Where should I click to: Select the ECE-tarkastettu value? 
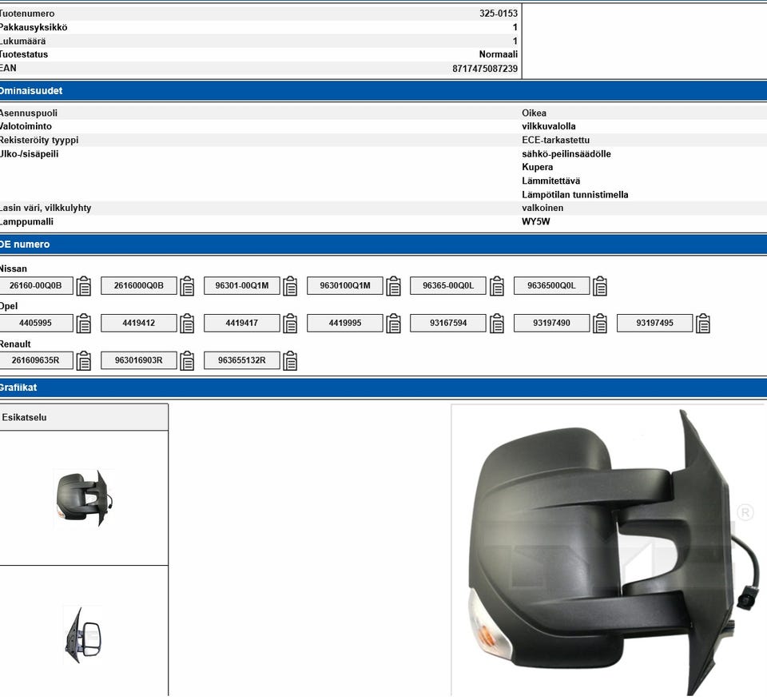click(556, 140)
